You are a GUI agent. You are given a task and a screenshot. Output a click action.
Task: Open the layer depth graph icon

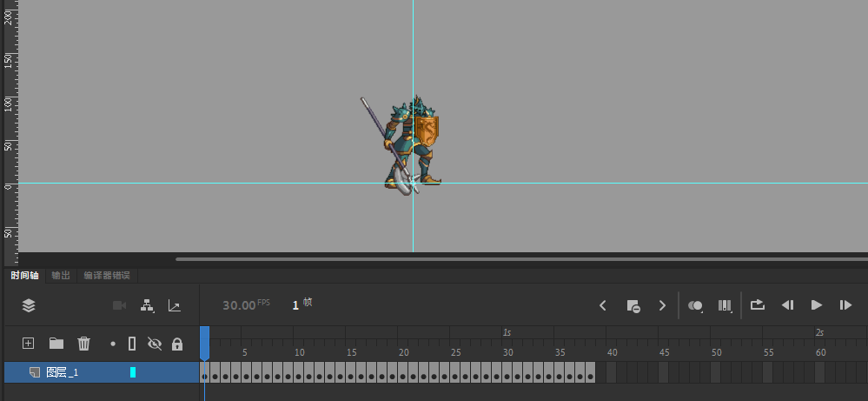[175, 305]
